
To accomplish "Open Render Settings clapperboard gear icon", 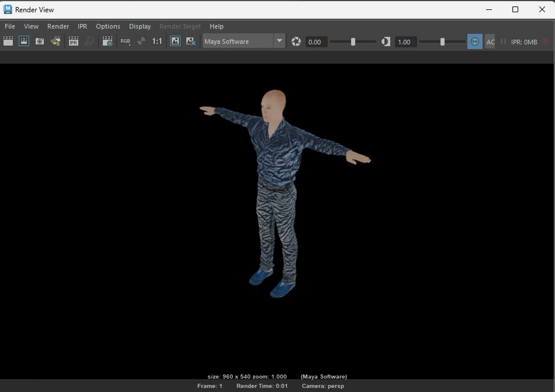I will click(107, 41).
